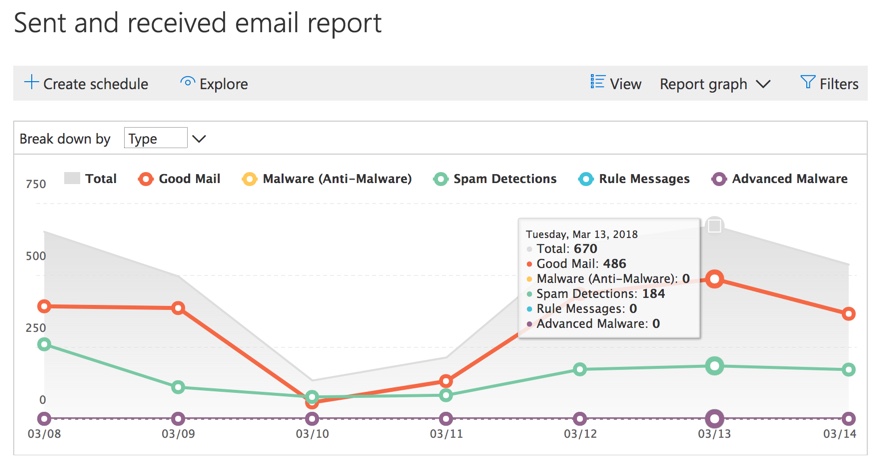Click the Good Mail legend circle icon
This screenshot has height=467, width=880.
coord(145,179)
